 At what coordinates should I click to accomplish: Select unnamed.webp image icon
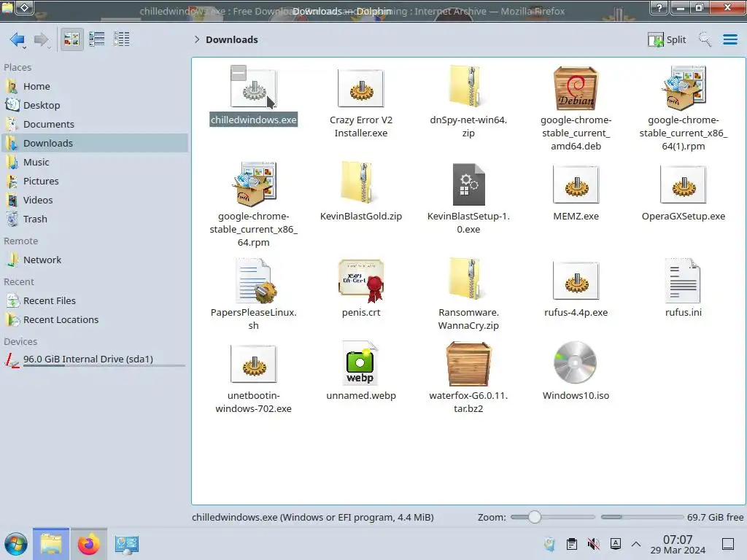click(360, 363)
